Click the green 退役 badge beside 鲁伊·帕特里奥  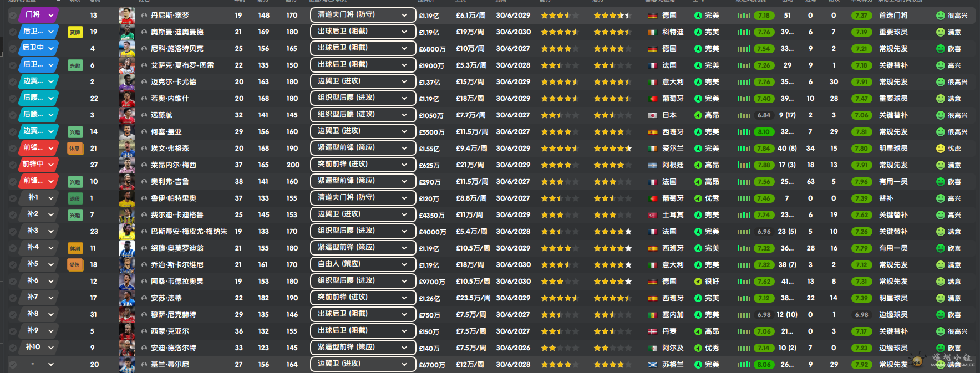(75, 198)
